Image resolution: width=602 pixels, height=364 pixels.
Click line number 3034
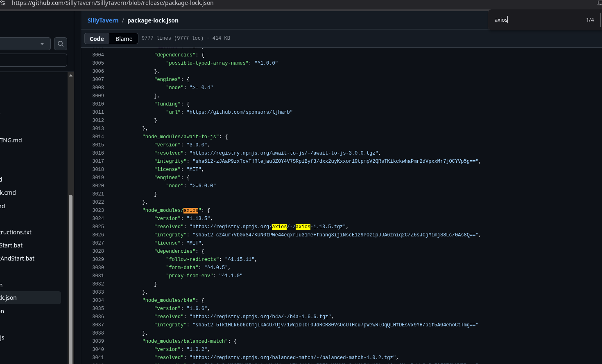tap(98, 300)
